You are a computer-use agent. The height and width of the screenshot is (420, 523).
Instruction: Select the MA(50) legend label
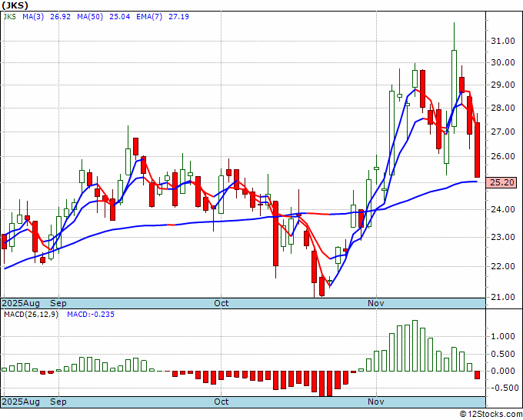click(x=90, y=16)
